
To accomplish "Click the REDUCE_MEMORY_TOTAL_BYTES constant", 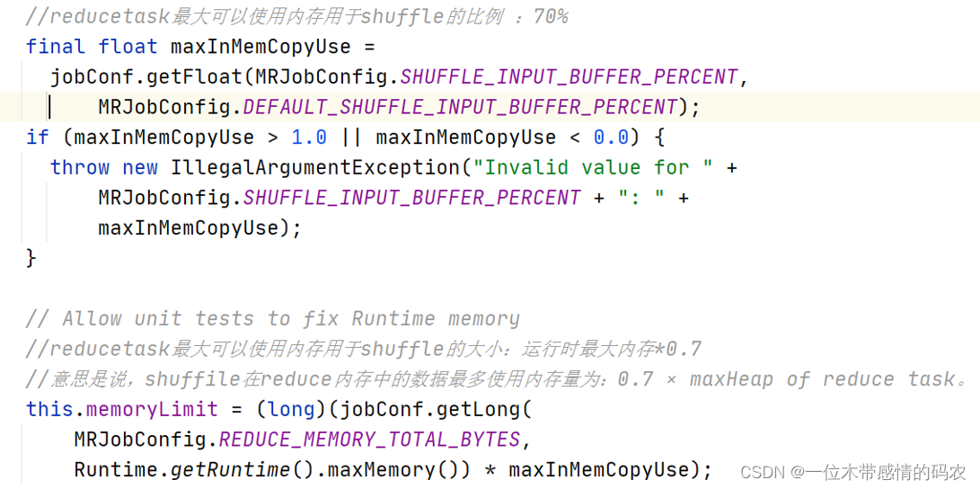I will point(369,440).
